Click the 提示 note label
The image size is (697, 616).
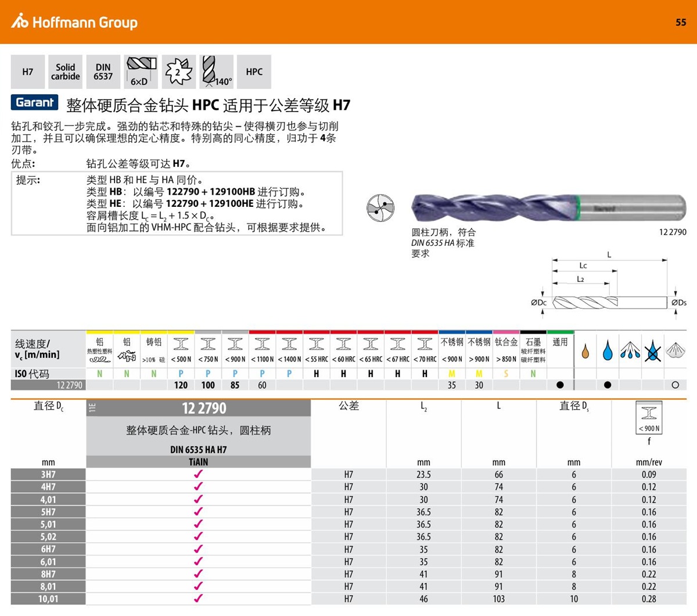click(x=28, y=180)
